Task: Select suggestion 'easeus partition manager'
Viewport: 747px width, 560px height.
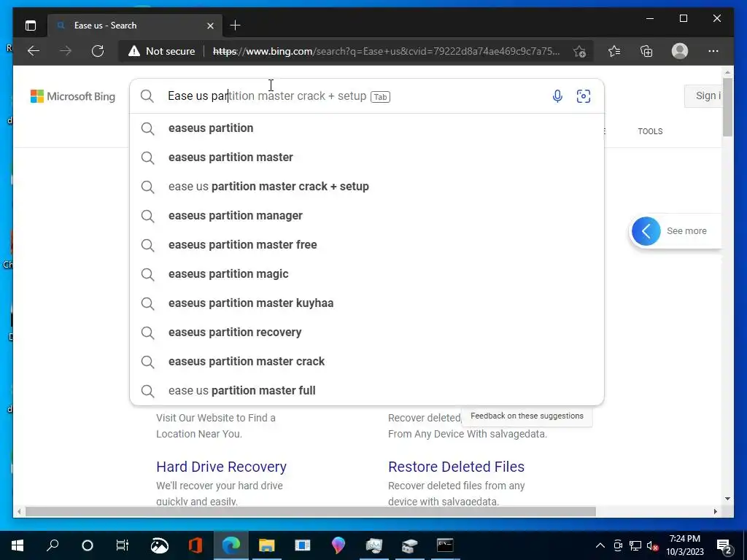Action: (367, 216)
